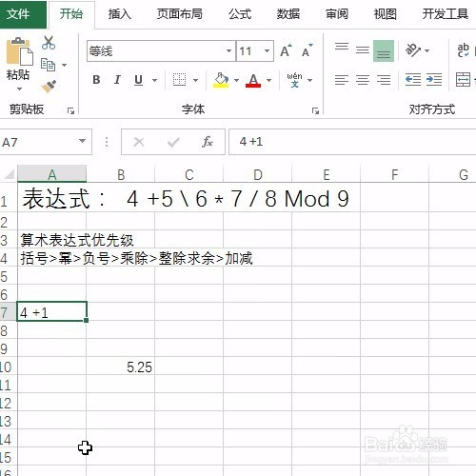Click the Copy icon
This screenshot has height=476, width=476.
point(49,65)
